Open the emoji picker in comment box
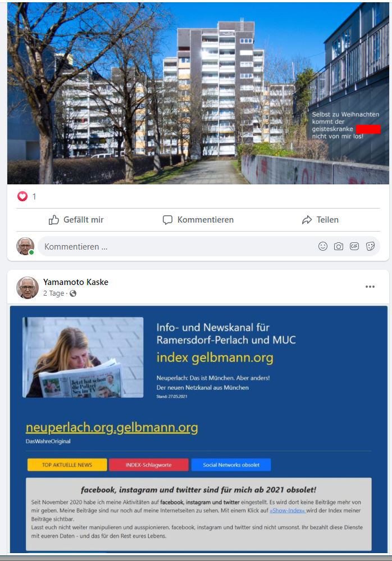The image size is (392, 561). coord(323,246)
